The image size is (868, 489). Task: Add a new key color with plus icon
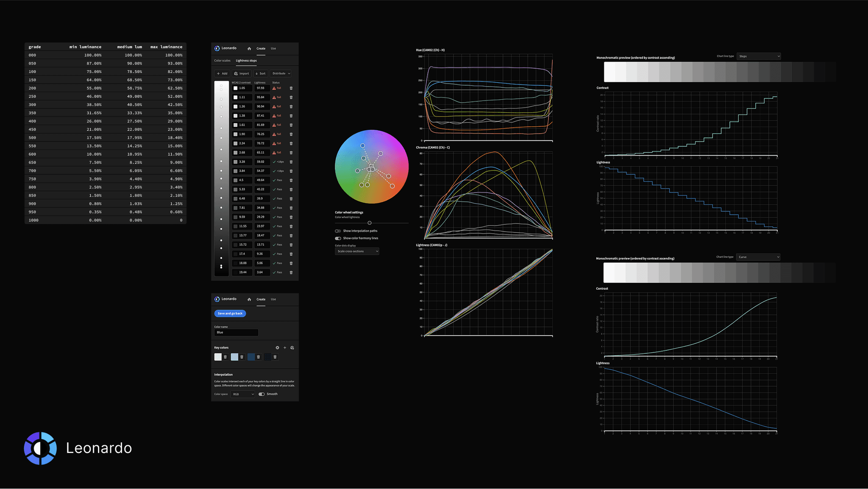pyautogui.click(x=285, y=348)
